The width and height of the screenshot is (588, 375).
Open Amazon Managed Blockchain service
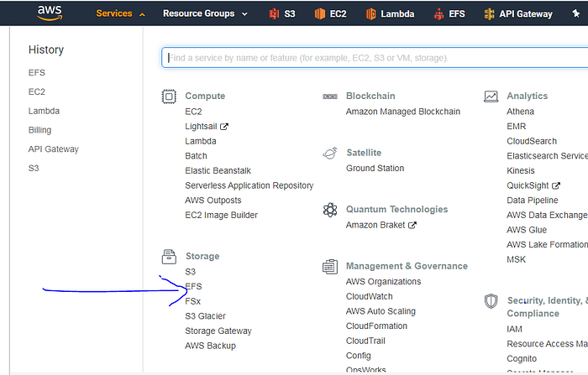point(402,112)
